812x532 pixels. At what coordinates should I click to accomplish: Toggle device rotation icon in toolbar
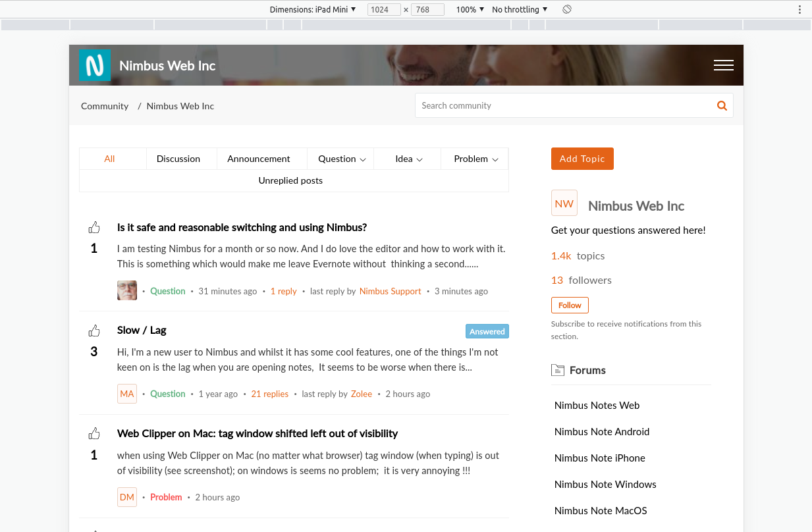tap(567, 9)
